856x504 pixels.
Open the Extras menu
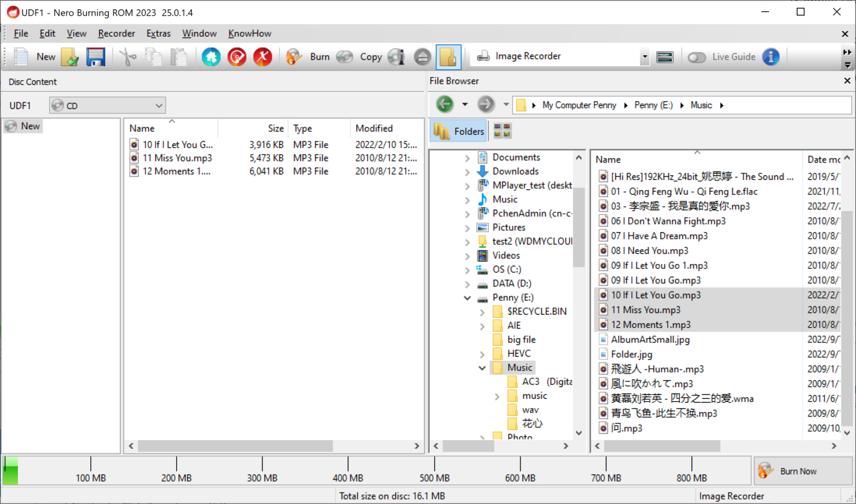158,33
